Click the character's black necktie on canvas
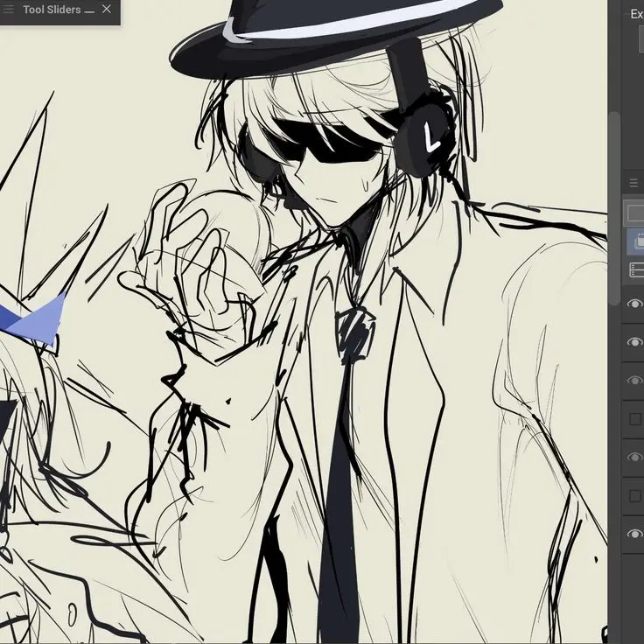This screenshot has height=644, width=644. click(x=343, y=490)
